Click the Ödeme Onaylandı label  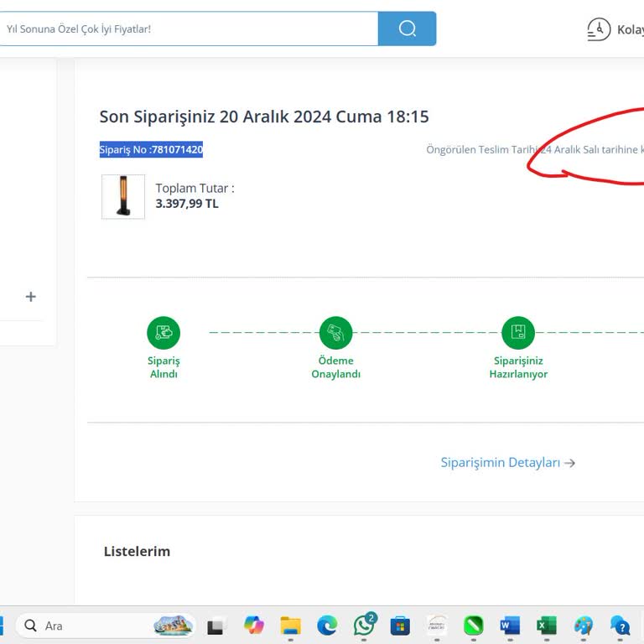tap(336, 367)
